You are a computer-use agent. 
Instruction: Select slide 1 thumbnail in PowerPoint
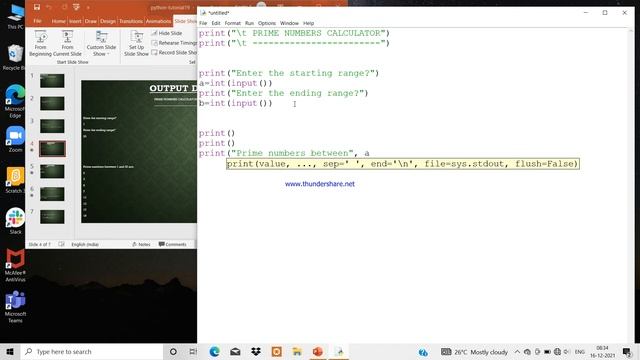point(52,81)
